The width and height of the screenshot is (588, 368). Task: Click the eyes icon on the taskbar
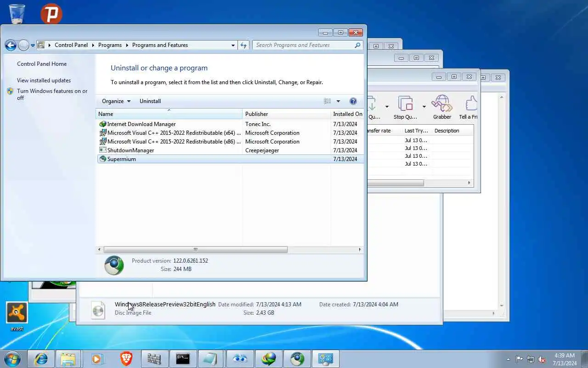tap(240, 359)
